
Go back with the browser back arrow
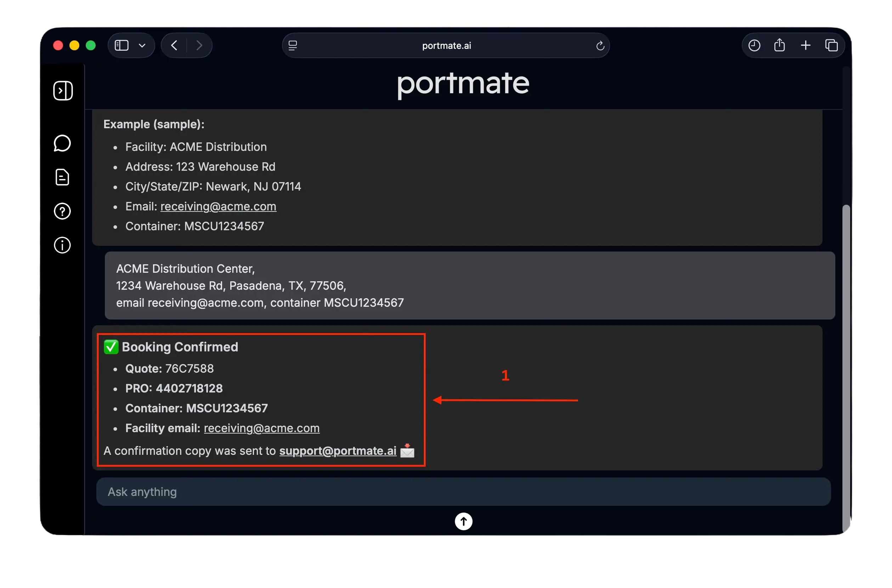coord(174,45)
